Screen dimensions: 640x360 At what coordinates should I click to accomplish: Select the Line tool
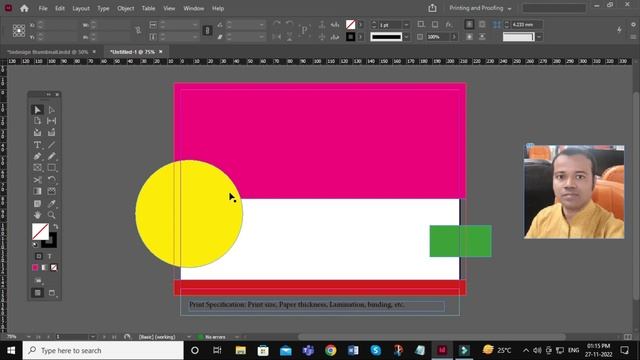(x=51, y=144)
